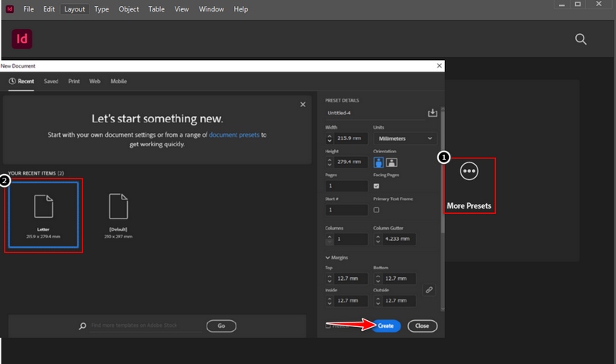Click the Adobe Stock search magnifier icon
Screen dimensions: 616x364
[x=82, y=326]
